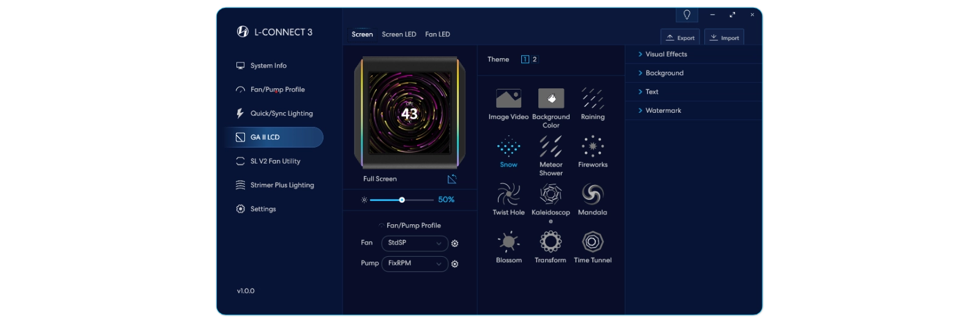Choose the Mandala effect icon

point(592,195)
